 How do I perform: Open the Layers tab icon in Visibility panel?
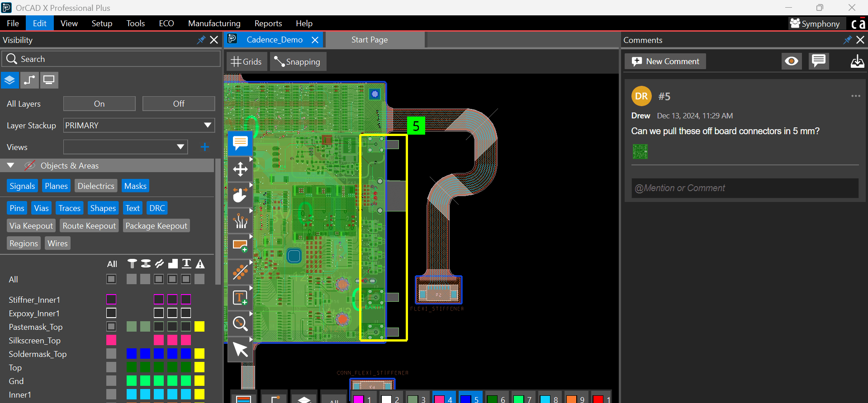9,80
